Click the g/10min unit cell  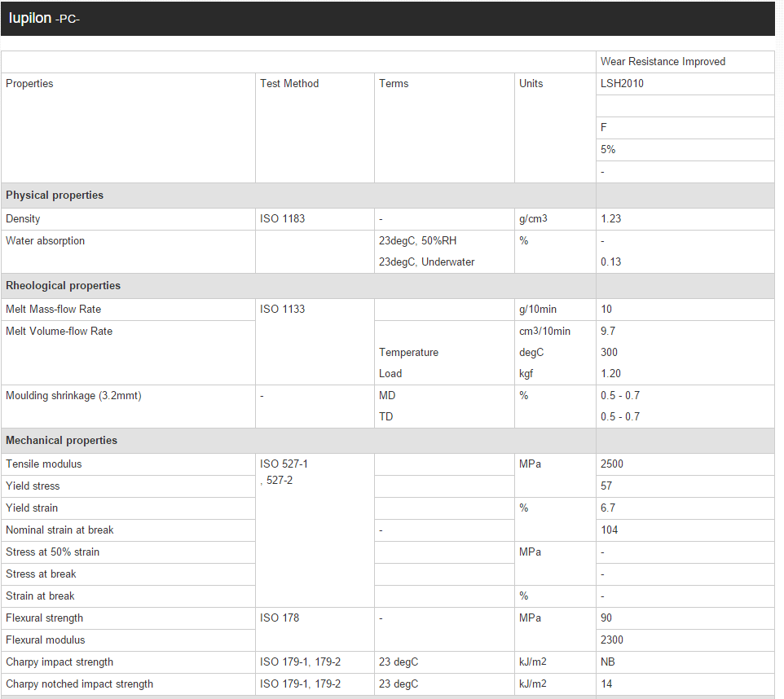tap(538, 309)
